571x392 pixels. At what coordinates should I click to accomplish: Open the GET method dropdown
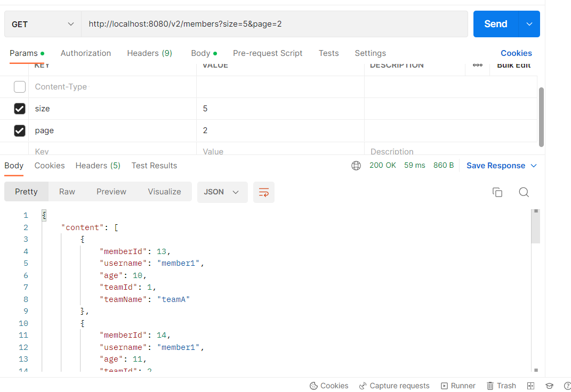click(43, 24)
